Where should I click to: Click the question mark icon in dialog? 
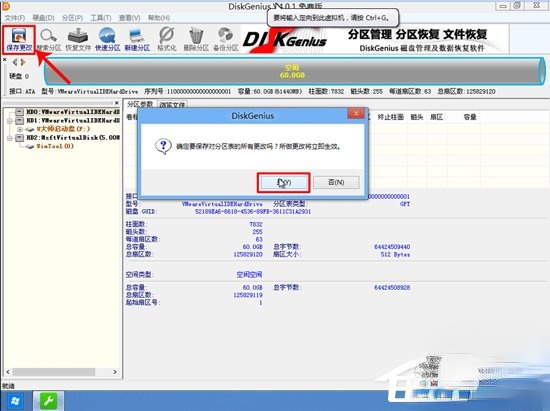pos(163,146)
